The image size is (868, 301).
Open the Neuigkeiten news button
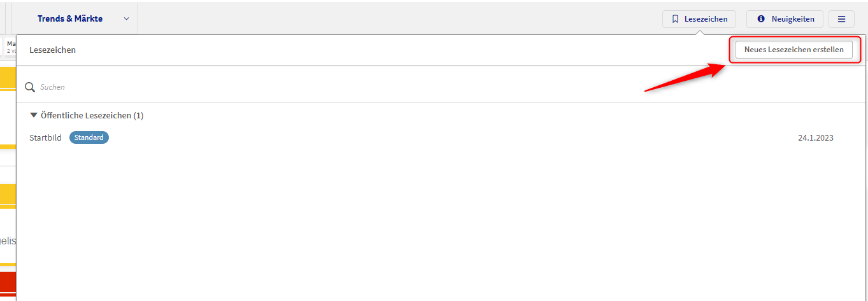pos(793,19)
